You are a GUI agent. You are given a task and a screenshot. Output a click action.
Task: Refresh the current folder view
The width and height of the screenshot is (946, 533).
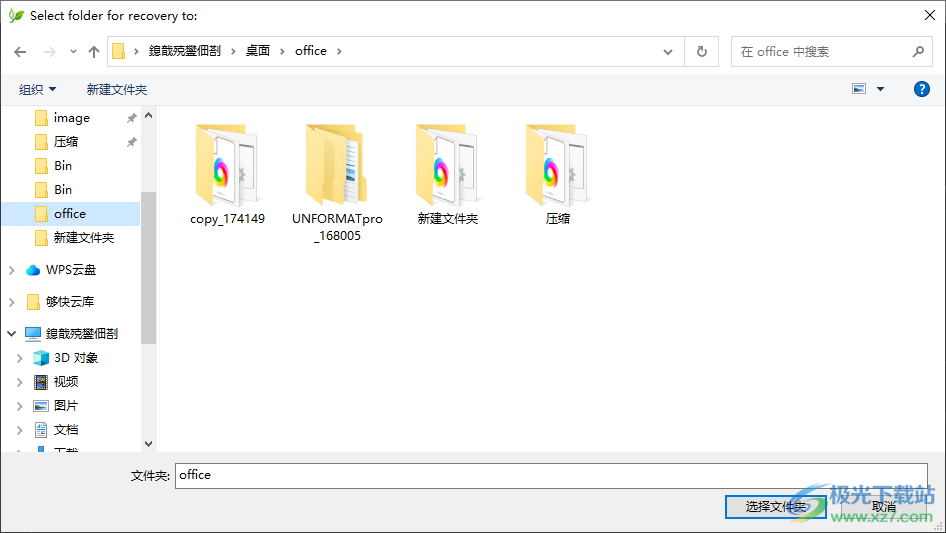(702, 52)
